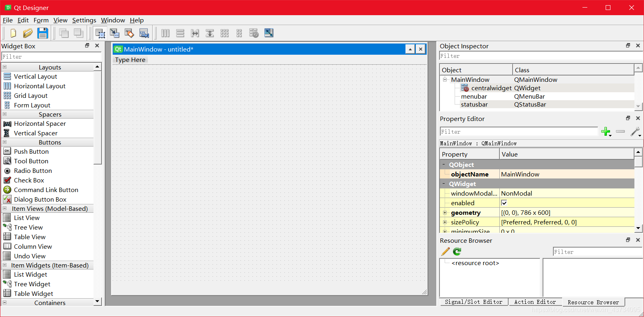This screenshot has width=644, height=317.
Task: Click Adjust Size toolbar icon
Action: (x=269, y=33)
